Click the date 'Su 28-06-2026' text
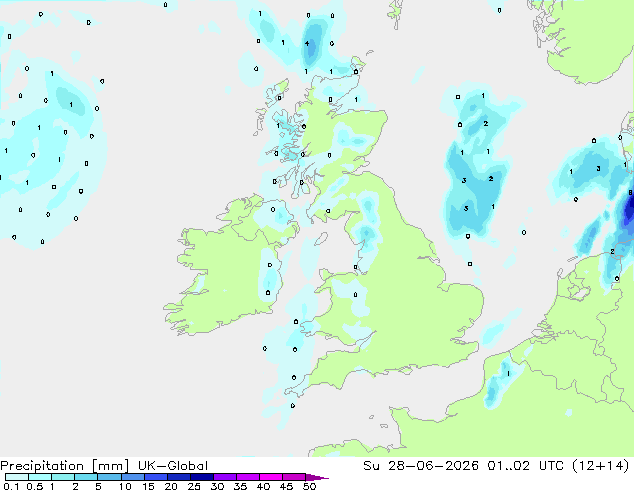The image size is (634, 490). [x=421, y=466]
